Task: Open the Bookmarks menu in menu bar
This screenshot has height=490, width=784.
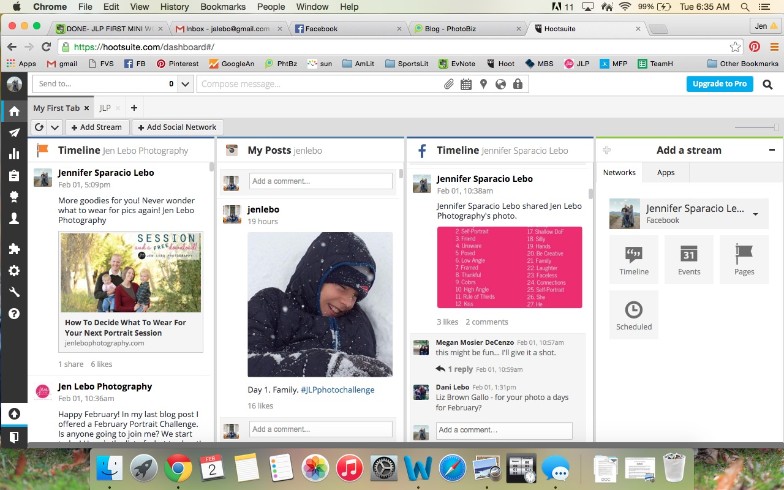Action: pyautogui.click(x=222, y=7)
